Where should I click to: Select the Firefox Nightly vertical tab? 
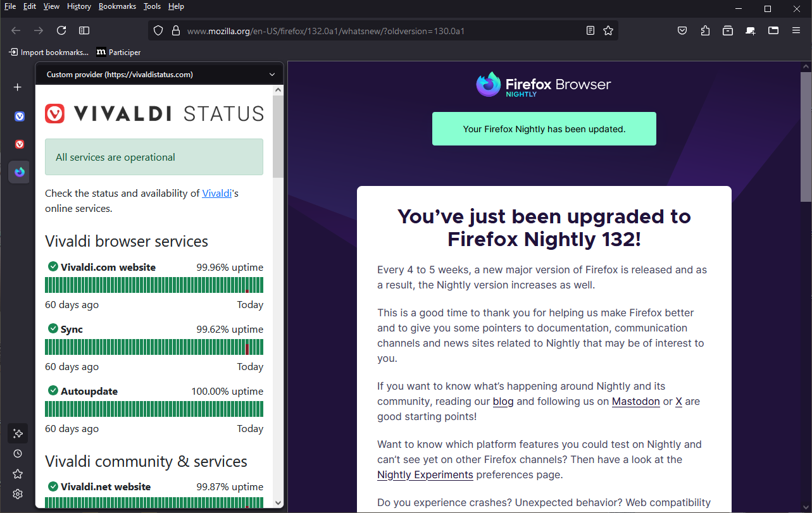point(19,172)
